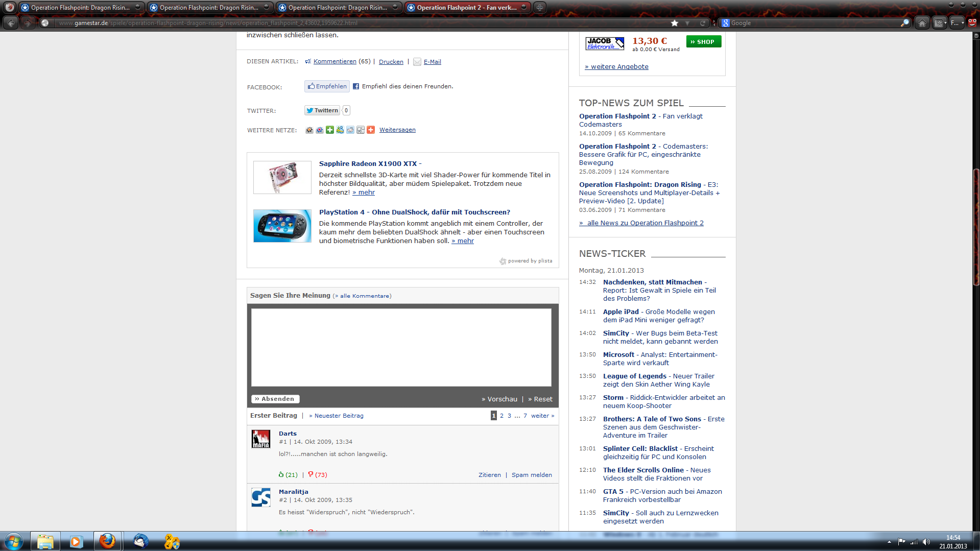The width and height of the screenshot is (980, 551).
Task: Open the Sapphire Radeon X1900 XTX thumbnail
Action: 282,177
